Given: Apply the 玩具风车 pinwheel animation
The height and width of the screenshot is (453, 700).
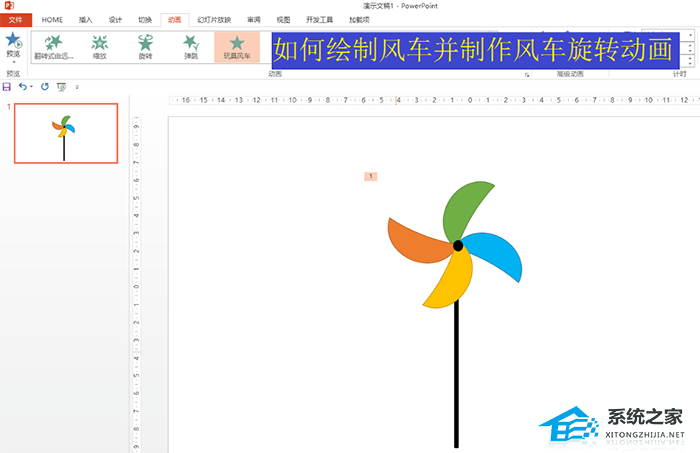Looking at the screenshot, I should [x=237, y=46].
